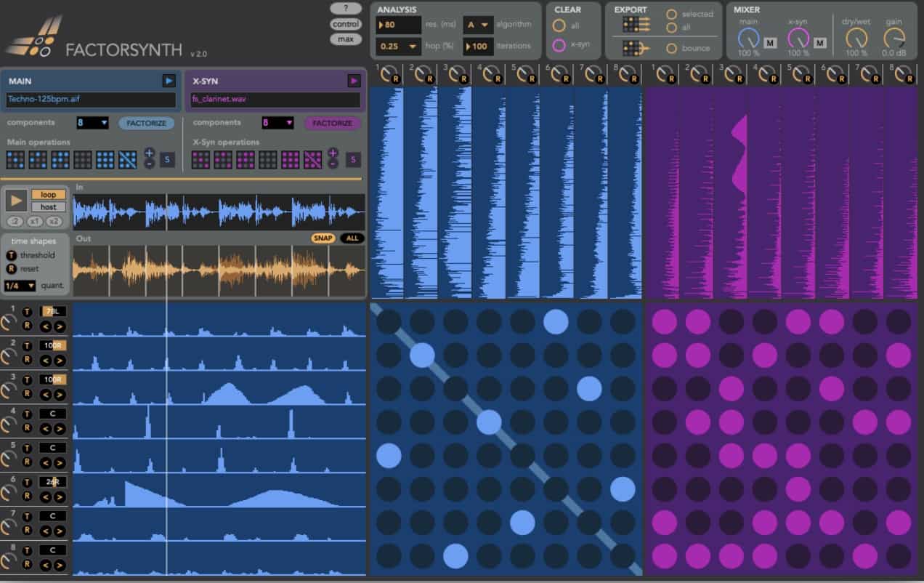Viewport: 924px width, 583px height.
Task: Click the plus icon in X-Syn operations
Action: tap(333, 153)
